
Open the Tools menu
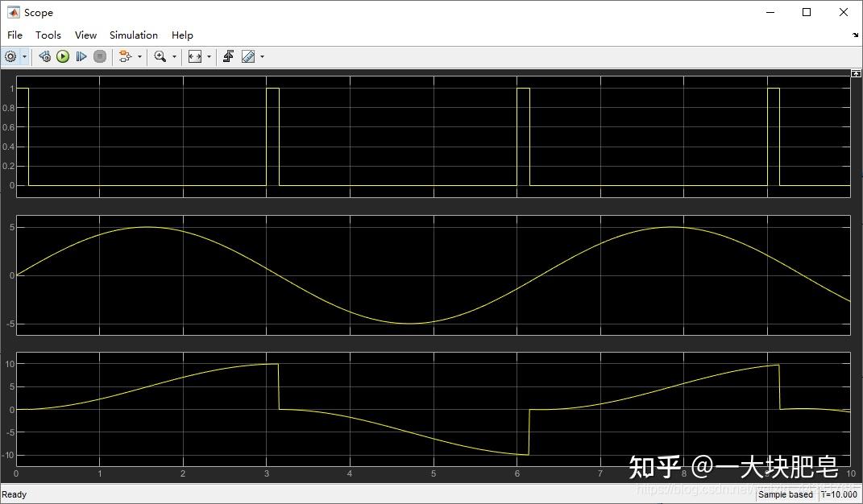coord(48,35)
